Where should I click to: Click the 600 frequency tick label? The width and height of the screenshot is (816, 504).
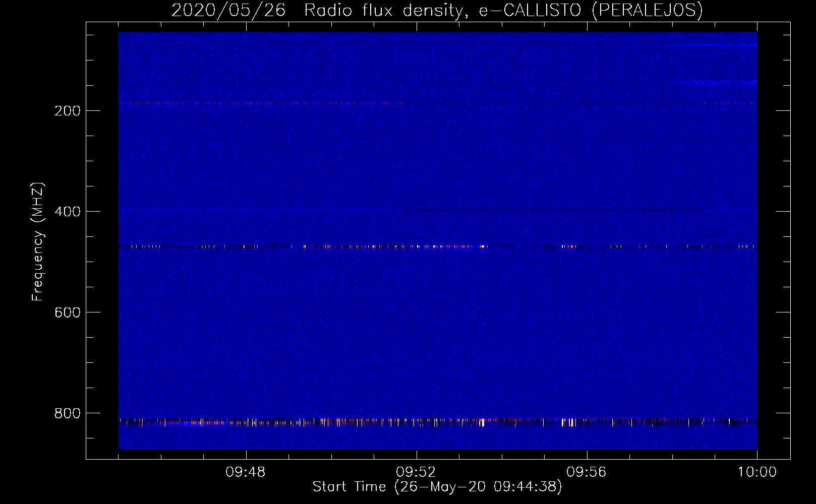[68, 312]
